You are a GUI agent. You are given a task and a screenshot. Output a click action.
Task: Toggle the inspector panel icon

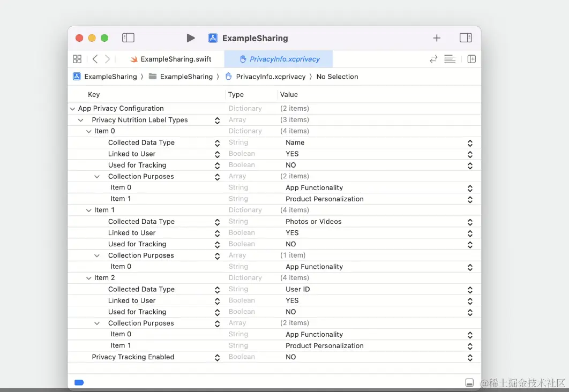pyautogui.click(x=466, y=37)
